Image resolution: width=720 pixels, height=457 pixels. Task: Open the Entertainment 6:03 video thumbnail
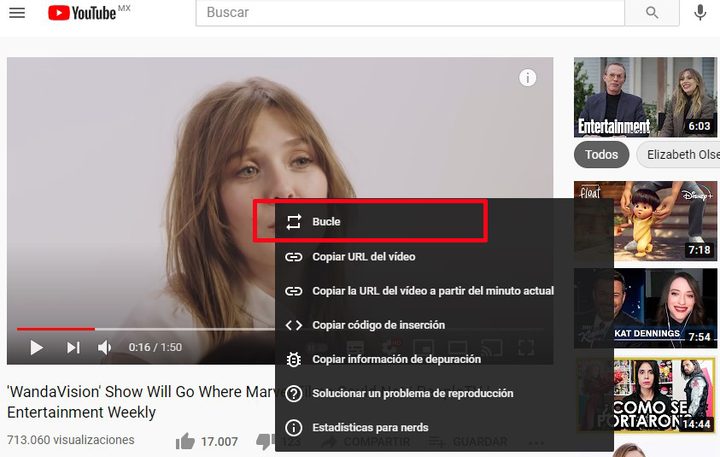pyautogui.click(x=645, y=97)
